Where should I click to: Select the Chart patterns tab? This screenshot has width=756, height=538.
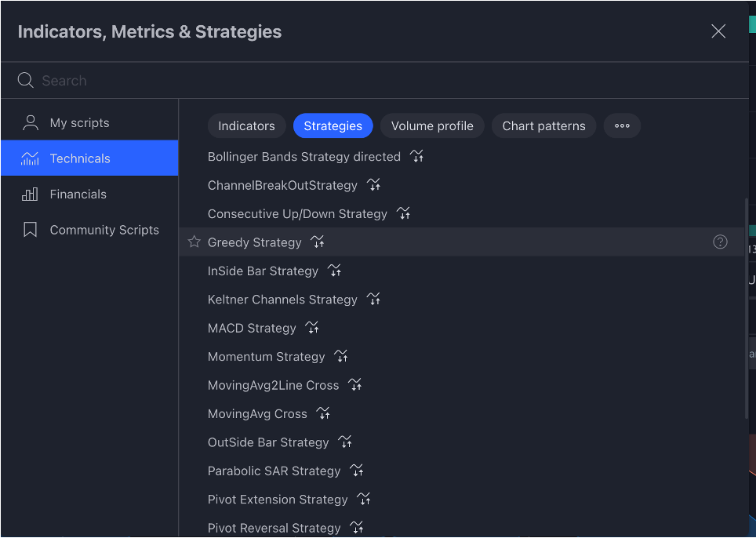pos(543,125)
